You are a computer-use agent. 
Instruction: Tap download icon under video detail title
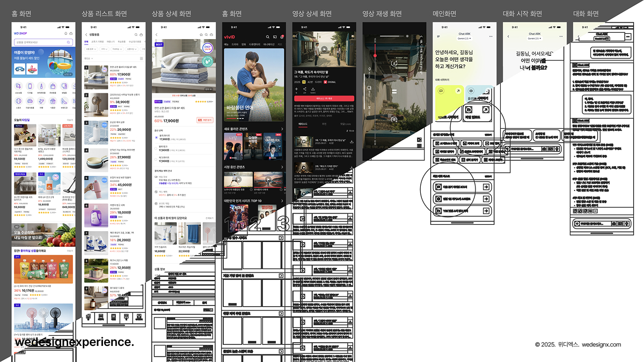[x=313, y=89]
